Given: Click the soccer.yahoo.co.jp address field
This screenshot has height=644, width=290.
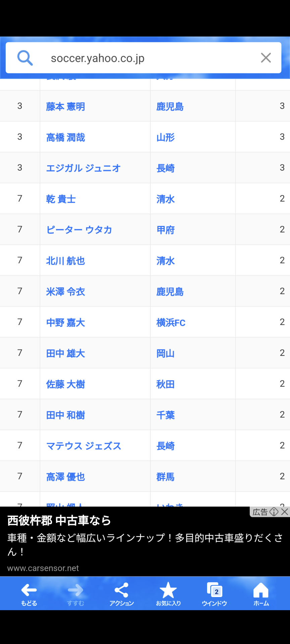Looking at the screenshot, I should point(144,58).
